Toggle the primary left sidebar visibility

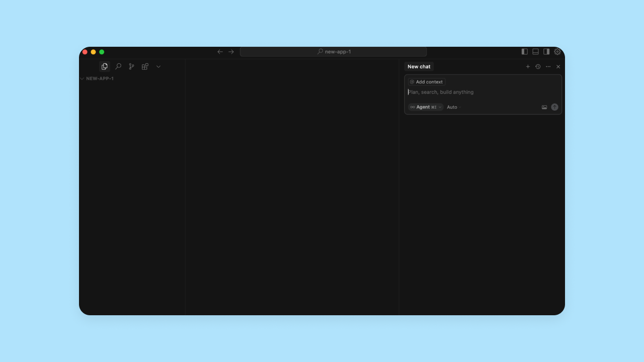click(x=524, y=51)
